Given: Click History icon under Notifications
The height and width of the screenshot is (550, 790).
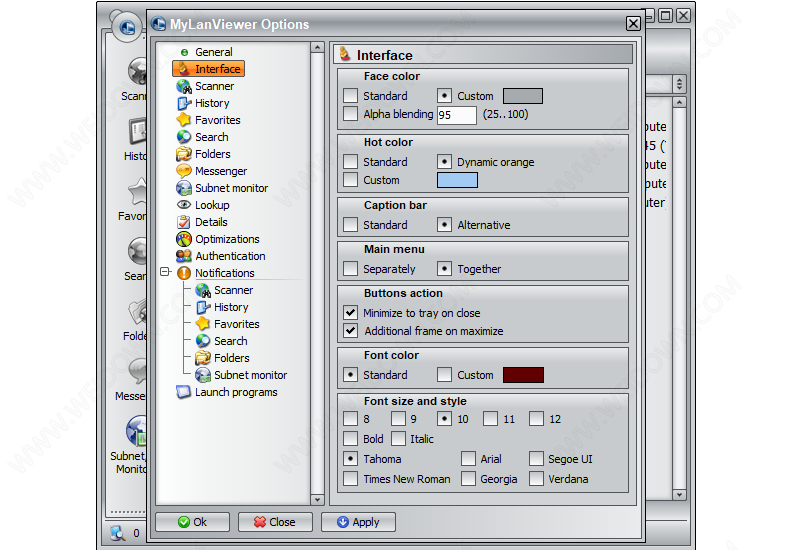Looking at the screenshot, I should 203,307.
